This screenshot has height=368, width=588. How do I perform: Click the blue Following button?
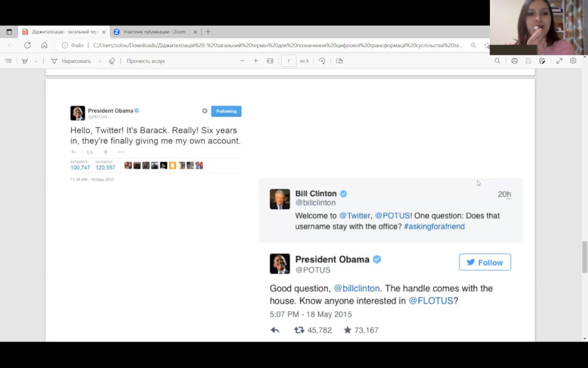tap(226, 111)
